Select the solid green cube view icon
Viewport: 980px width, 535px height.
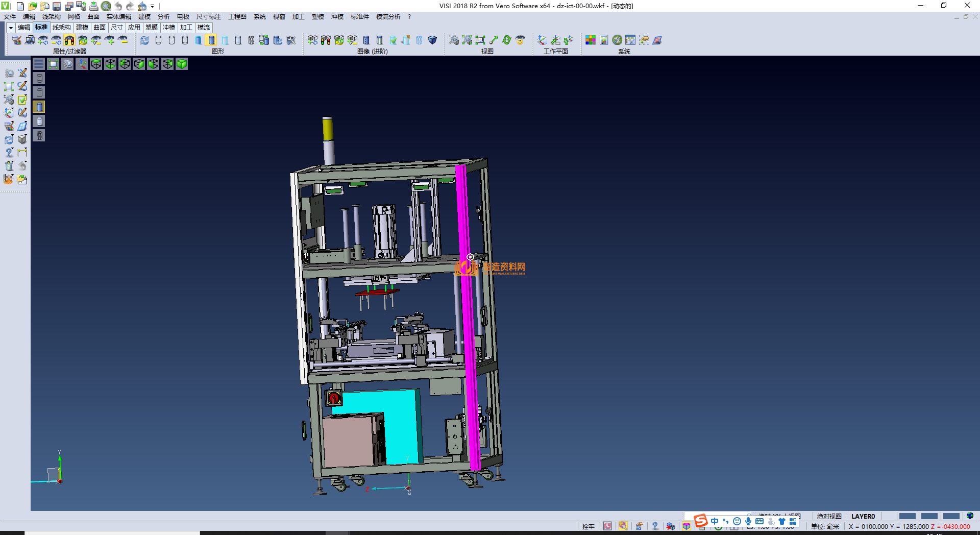(x=182, y=64)
